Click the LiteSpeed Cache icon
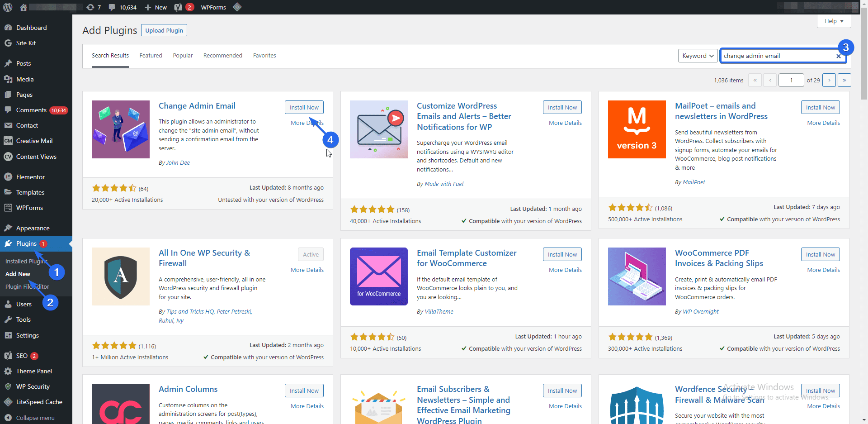Image resolution: width=868 pixels, height=424 pixels. (x=8, y=402)
